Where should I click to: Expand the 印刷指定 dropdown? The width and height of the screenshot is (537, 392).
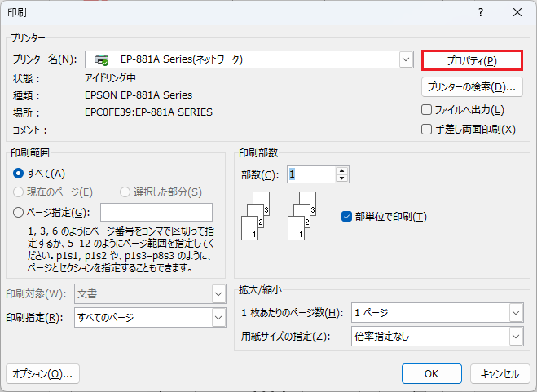218,317
